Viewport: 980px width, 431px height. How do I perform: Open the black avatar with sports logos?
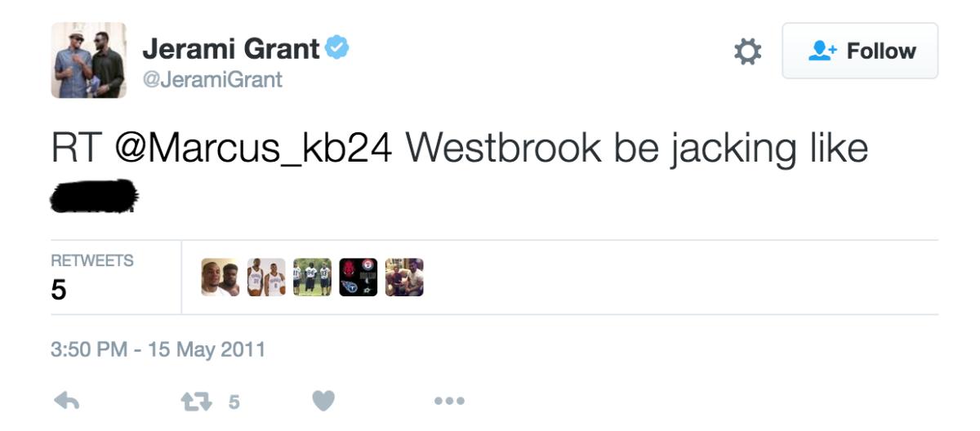(359, 278)
